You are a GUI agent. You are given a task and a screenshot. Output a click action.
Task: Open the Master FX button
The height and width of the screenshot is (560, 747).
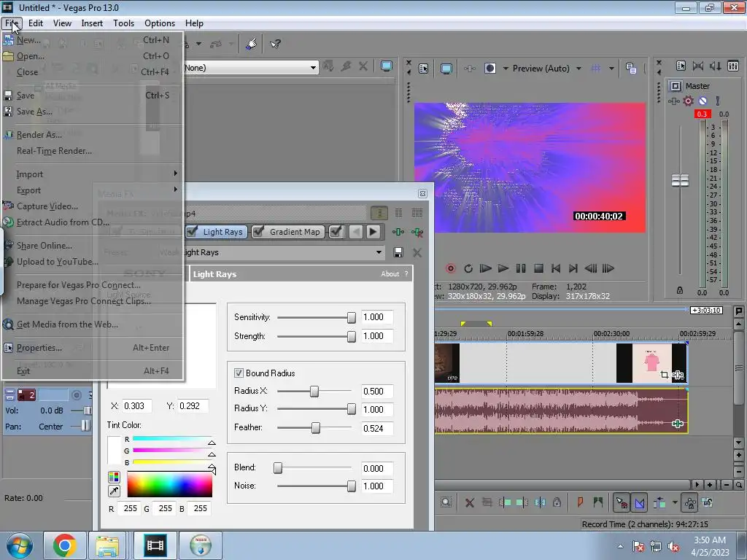673,101
